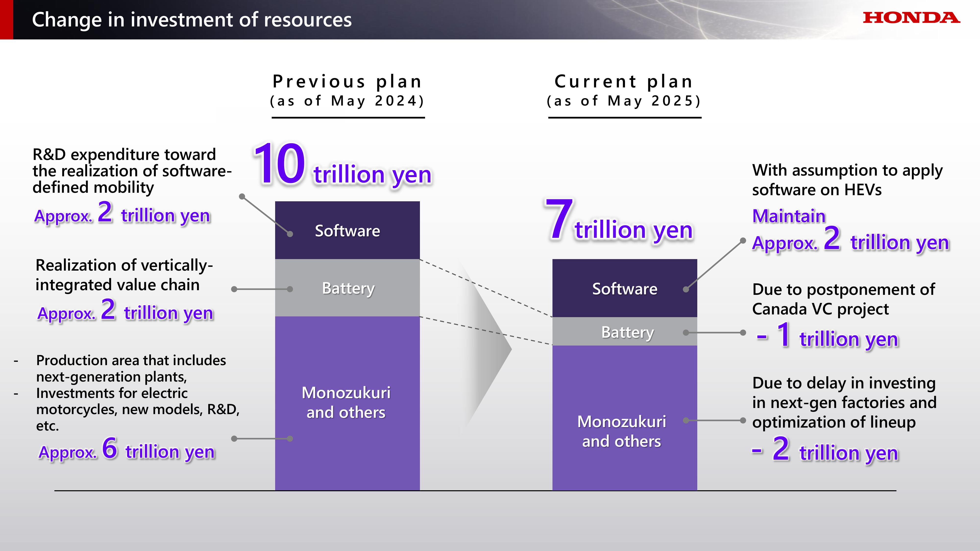The image size is (980, 551).
Task: Click Monozukuri segment in Current plan bar
Action: pyautogui.click(x=622, y=431)
